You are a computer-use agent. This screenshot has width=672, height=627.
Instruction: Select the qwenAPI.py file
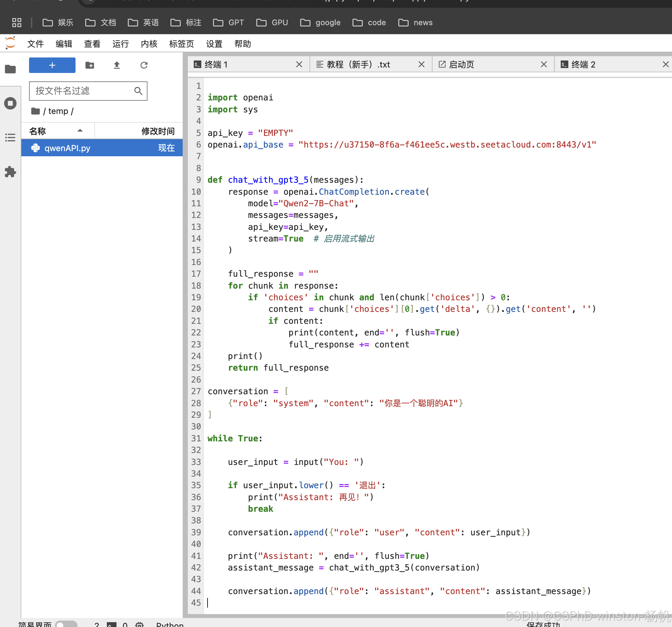[x=67, y=148]
